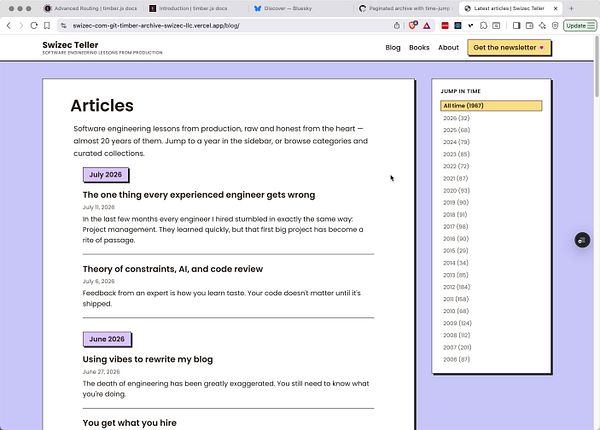Click the page vertical scrollbar thumb
This screenshot has height=430, width=600.
[597, 67]
